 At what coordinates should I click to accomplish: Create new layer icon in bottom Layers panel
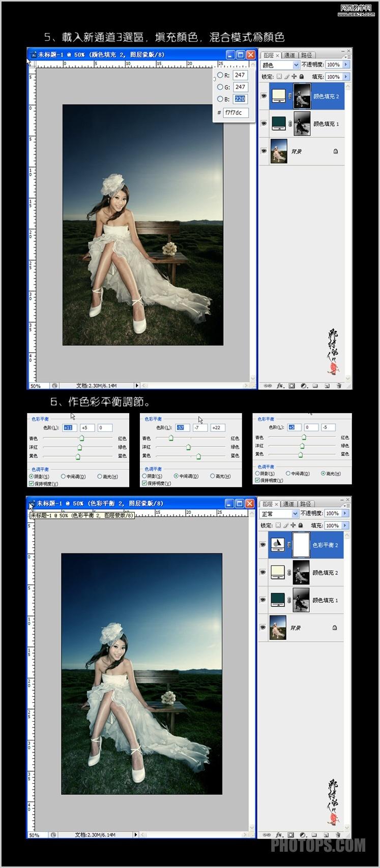point(326,834)
